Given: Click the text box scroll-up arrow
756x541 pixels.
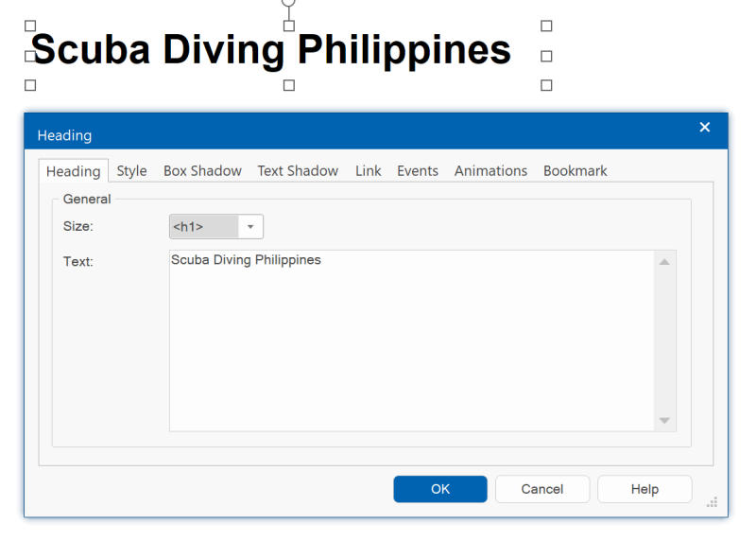Looking at the screenshot, I should (664, 262).
